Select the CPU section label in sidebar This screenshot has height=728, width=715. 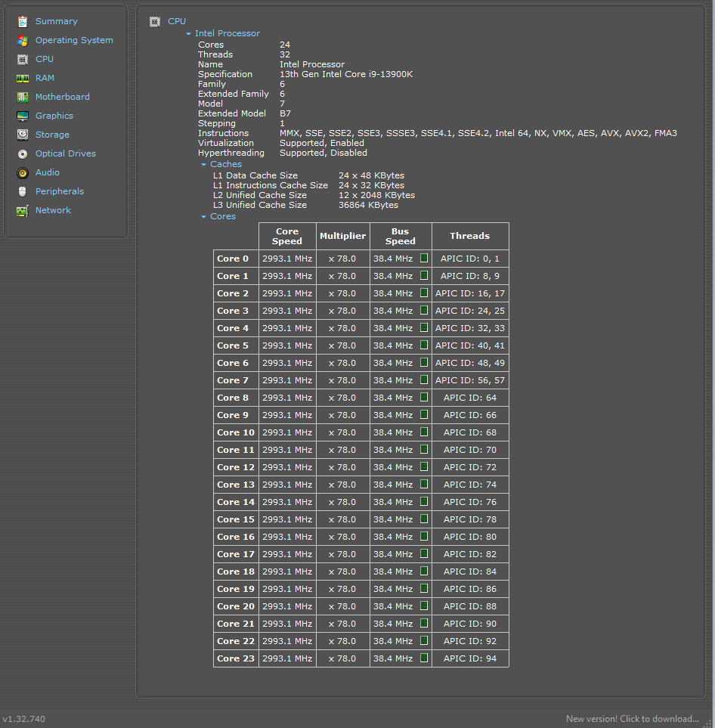click(x=45, y=60)
